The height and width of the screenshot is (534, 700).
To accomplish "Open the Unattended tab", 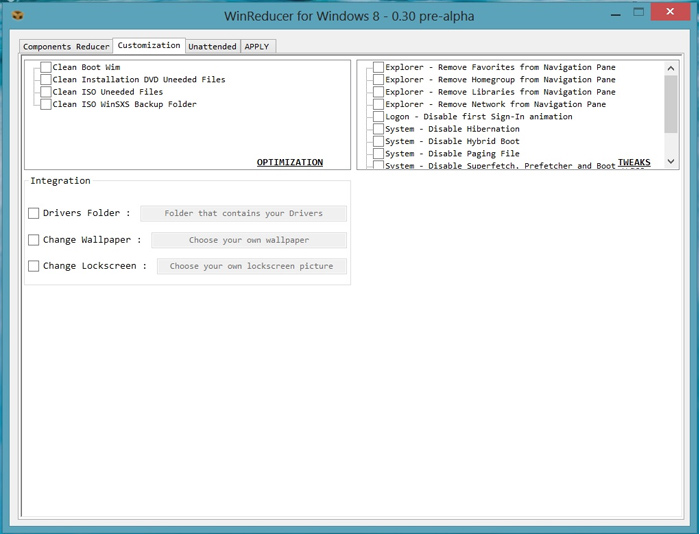I will coord(212,46).
